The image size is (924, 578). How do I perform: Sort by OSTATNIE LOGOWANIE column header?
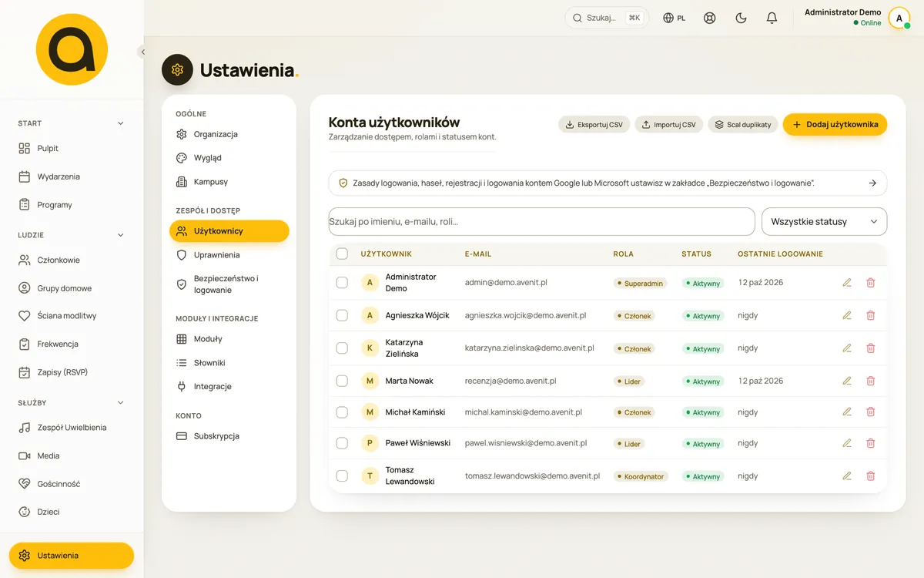pyautogui.click(x=780, y=254)
